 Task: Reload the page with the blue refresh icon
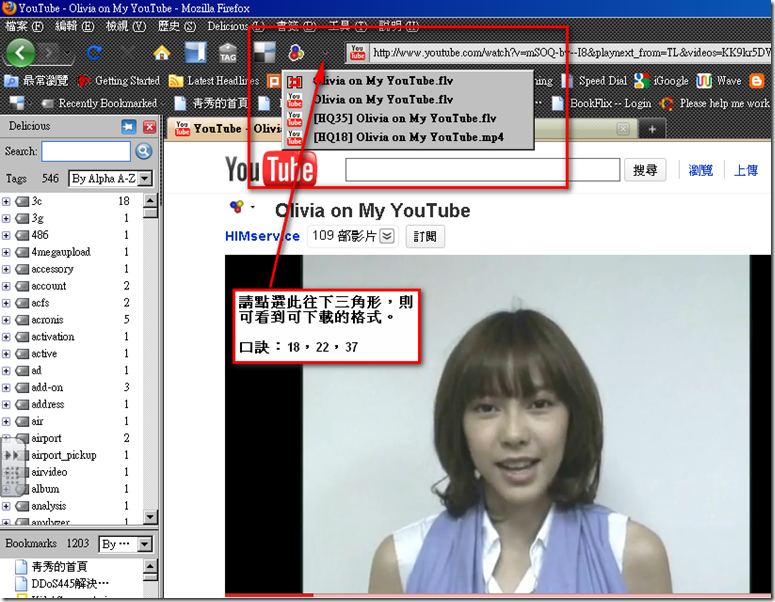tap(94, 52)
